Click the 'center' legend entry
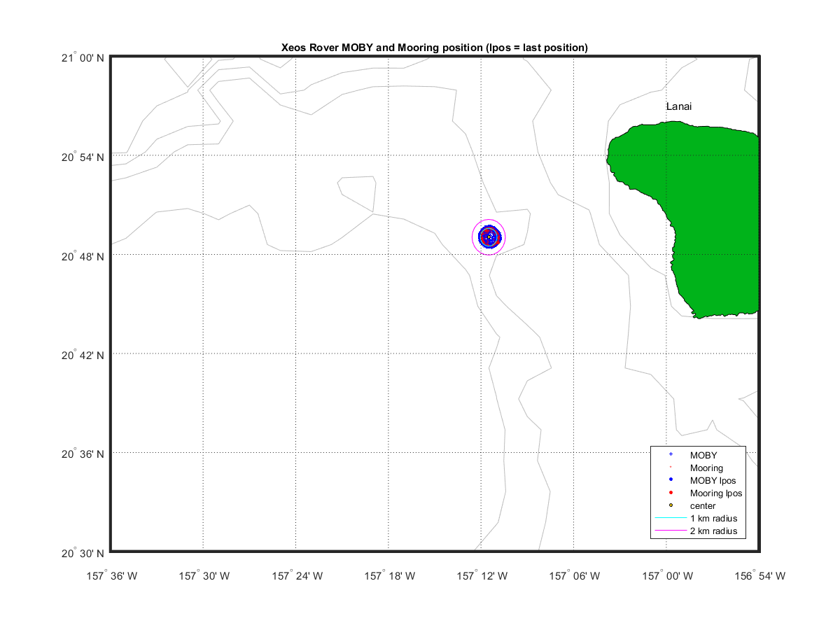This screenshot has width=840, height=630. tap(703, 505)
